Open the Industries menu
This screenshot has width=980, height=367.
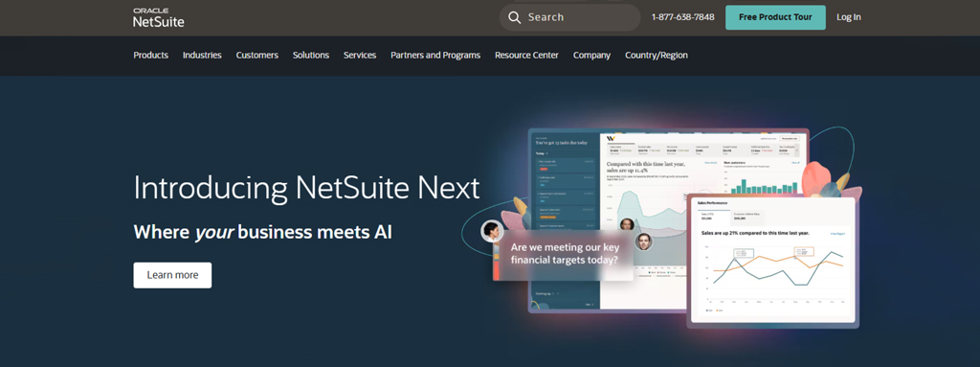202,56
